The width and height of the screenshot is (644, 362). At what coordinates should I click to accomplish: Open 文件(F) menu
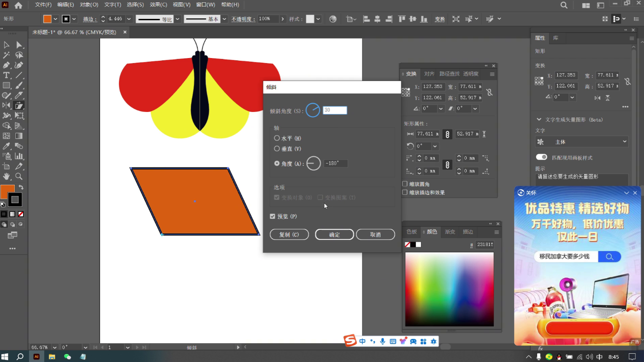pos(43,5)
